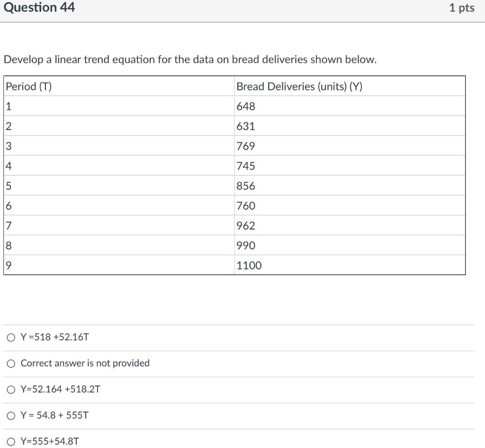Image resolution: width=485 pixels, height=448 pixels.
Task: Select the cell with 856 units
Action: click(245, 186)
